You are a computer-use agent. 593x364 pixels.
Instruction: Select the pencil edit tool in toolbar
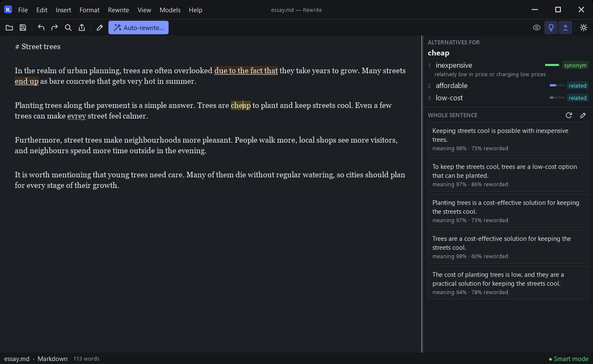[100, 28]
